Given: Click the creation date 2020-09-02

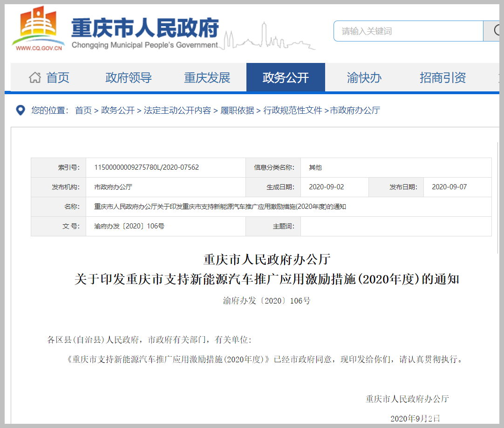Looking at the screenshot, I should (x=326, y=187).
